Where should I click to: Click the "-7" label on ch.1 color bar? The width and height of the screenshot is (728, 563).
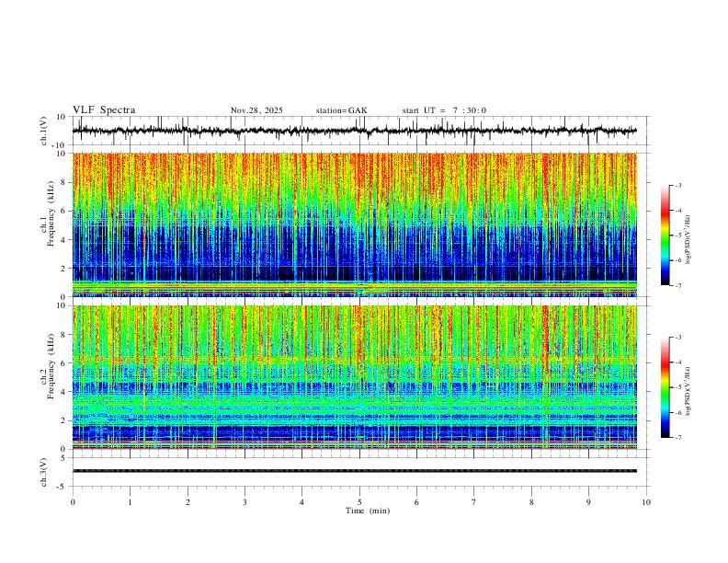(678, 285)
